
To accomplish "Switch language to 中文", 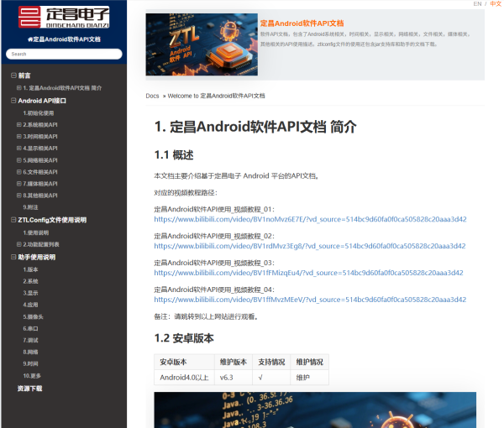I will pyautogui.click(x=496, y=4).
